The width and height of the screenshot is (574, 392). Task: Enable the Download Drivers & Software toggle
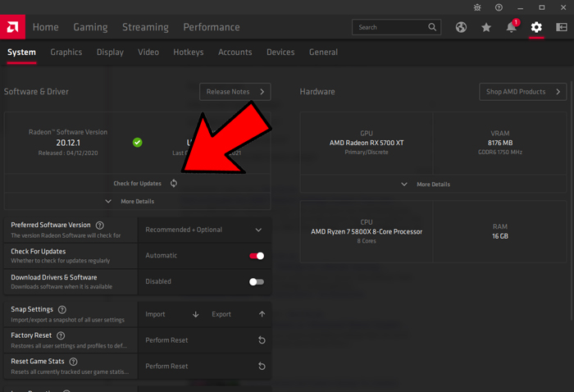[x=257, y=281]
